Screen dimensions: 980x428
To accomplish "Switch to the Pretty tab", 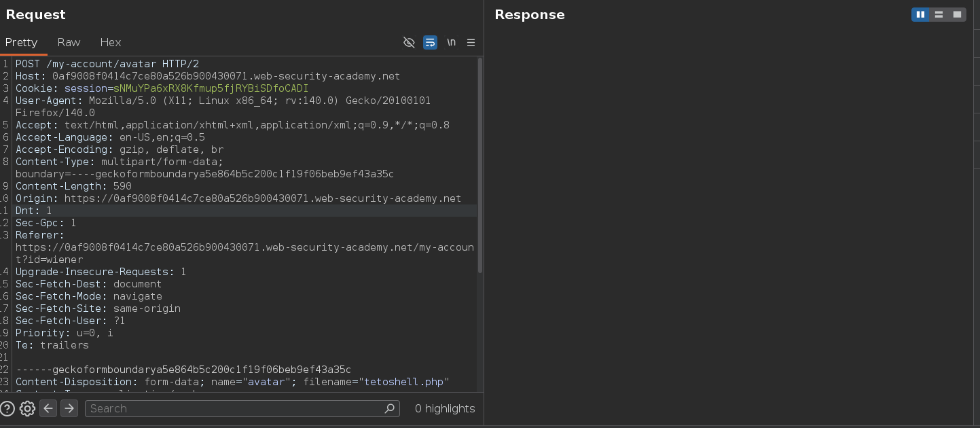I will click(x=22, y=42).
